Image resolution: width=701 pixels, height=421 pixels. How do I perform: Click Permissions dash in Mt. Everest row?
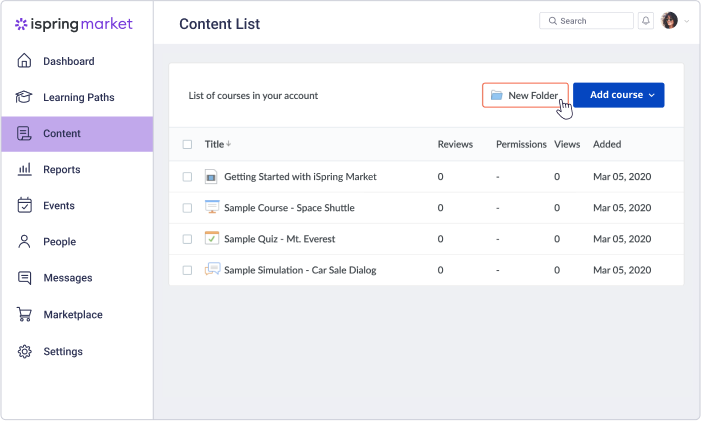coord(498,239)
